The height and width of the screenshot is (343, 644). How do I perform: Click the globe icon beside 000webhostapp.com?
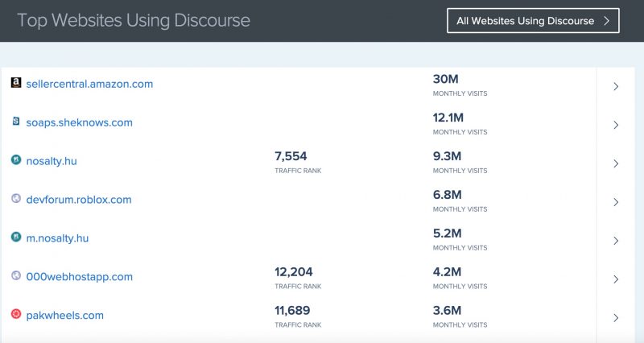[16, 276]
